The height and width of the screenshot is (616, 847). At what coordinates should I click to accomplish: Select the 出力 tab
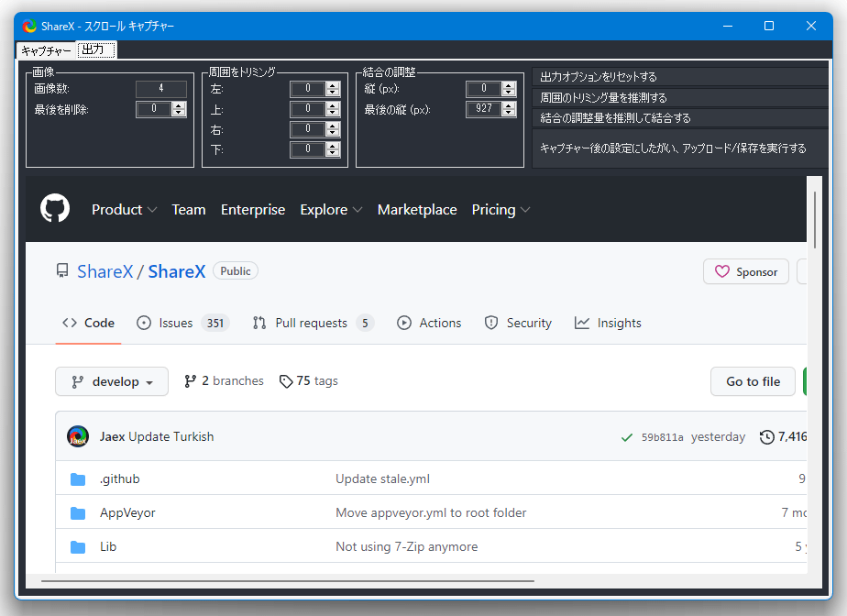[x=96, y=49]
